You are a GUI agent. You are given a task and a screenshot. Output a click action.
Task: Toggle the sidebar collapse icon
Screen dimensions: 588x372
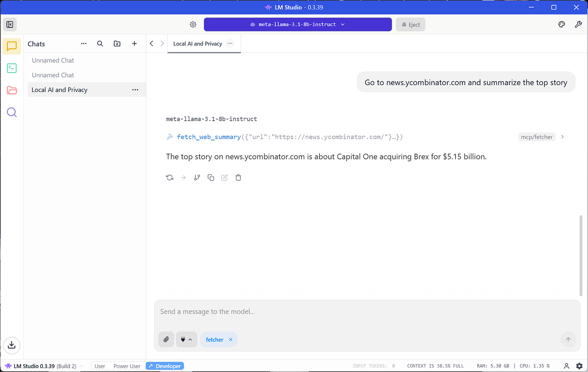(x=10, y=25)
